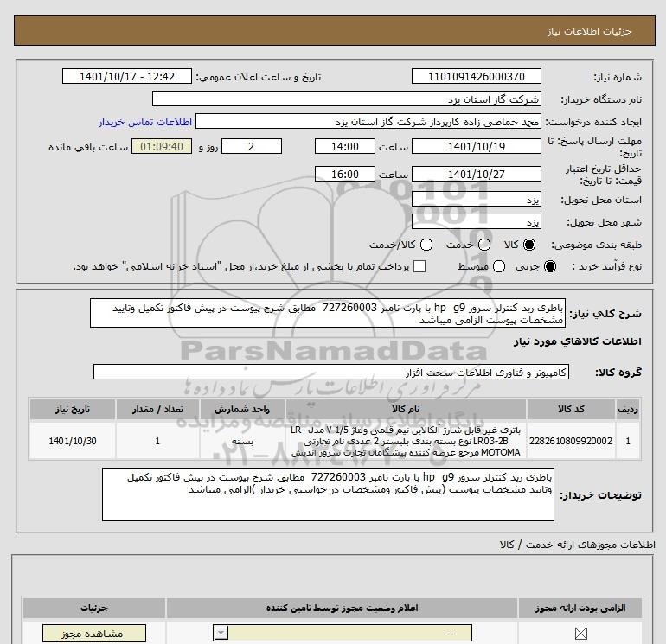Click the need date cell 1401/10/30
Viewport: 666px width, 644px height.
tap(72, 441)
